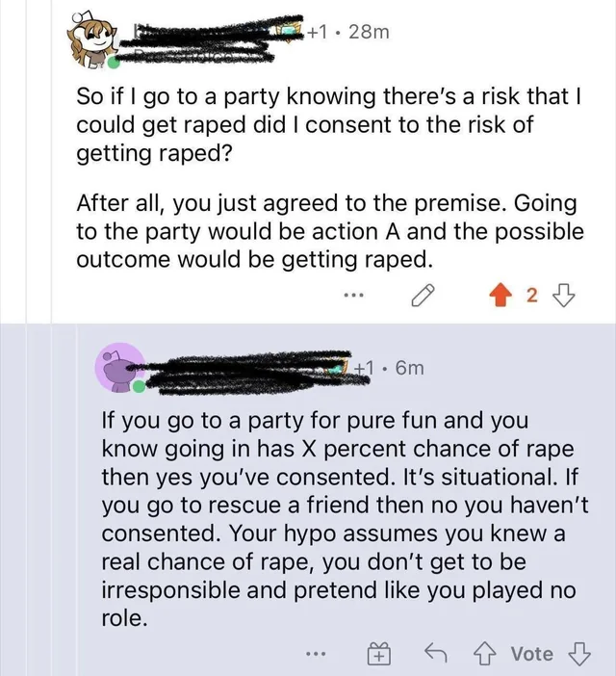Screen dimensions: 616x676
Task: Downvote the reply beside the Vote label
Action: (579, 654)
